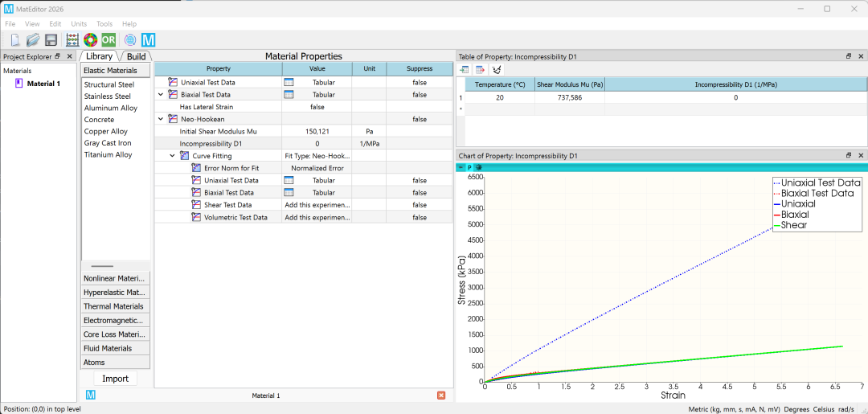Open the Units menu

79,24
